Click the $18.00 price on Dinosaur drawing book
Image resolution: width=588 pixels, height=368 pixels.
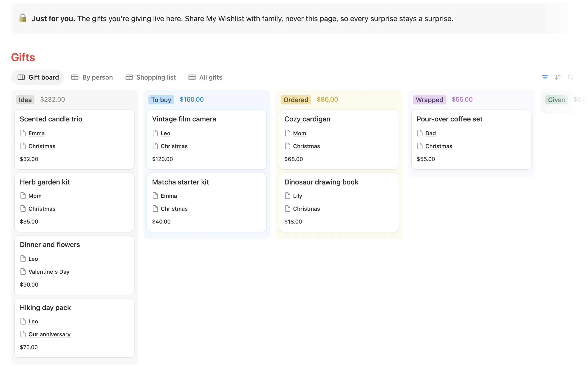pos(293,222)
